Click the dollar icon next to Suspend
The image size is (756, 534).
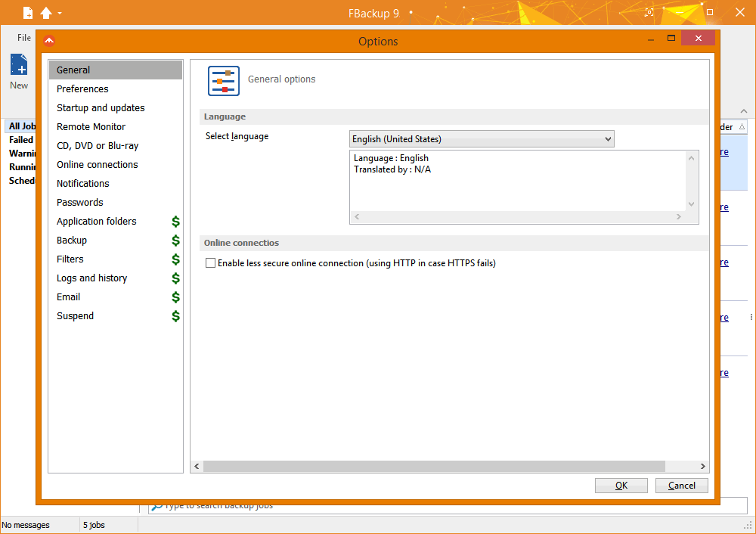(x=175, y=316)
